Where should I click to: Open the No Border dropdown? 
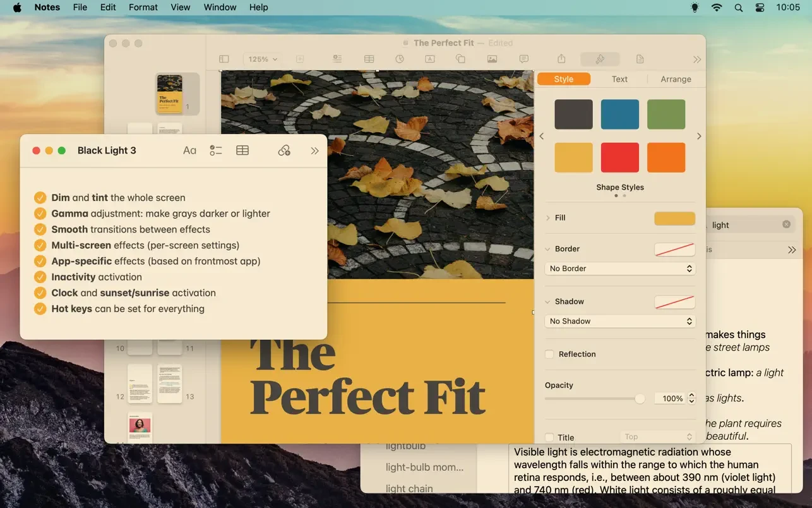pyautogui.click(x=619, y=269)
